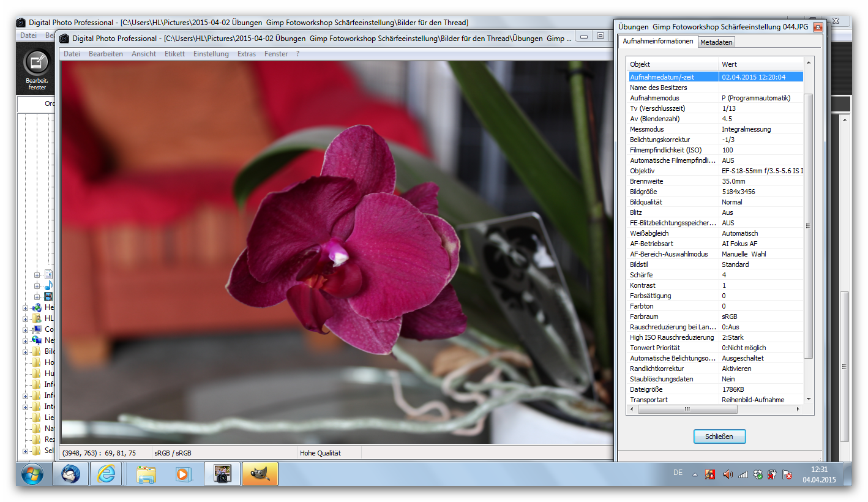
Task: Select the folder starting with 'Sel'
Action: [x=44, y=451]
